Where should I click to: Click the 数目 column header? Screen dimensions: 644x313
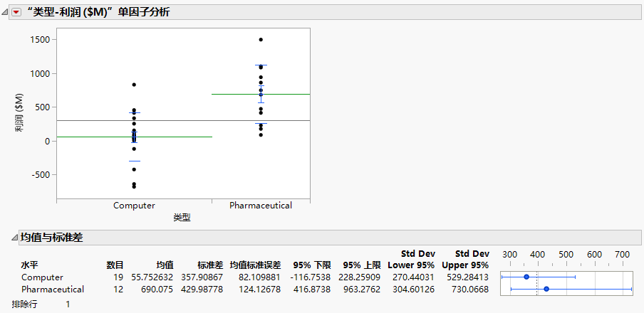(x=115, y=265)
